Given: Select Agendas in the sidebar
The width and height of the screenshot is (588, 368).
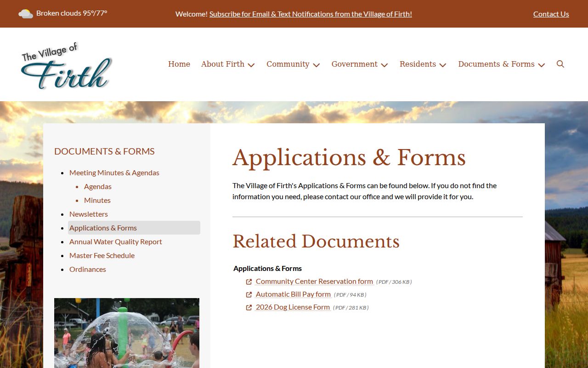Looking at the screenshot, I should [98, 186].
